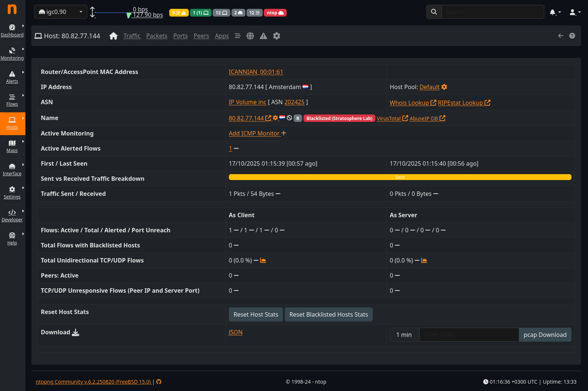
Task: Open host flows list icon
Action: click(238, 36)
